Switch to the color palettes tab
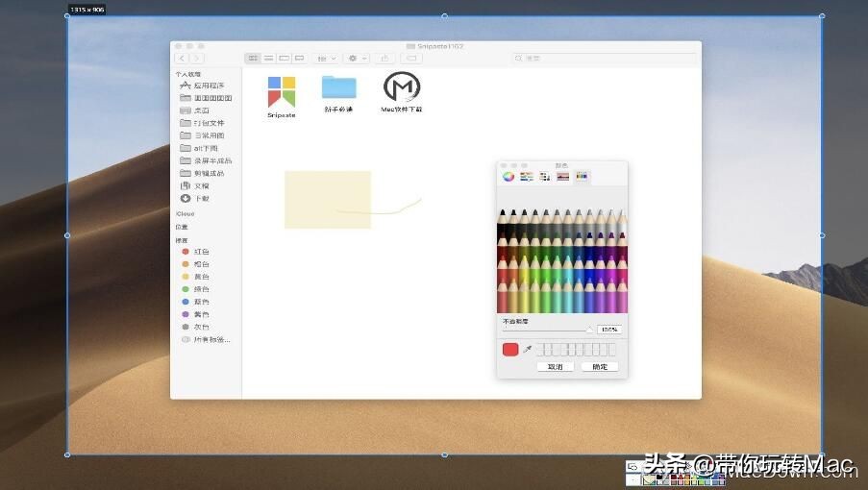 point(545,177)
